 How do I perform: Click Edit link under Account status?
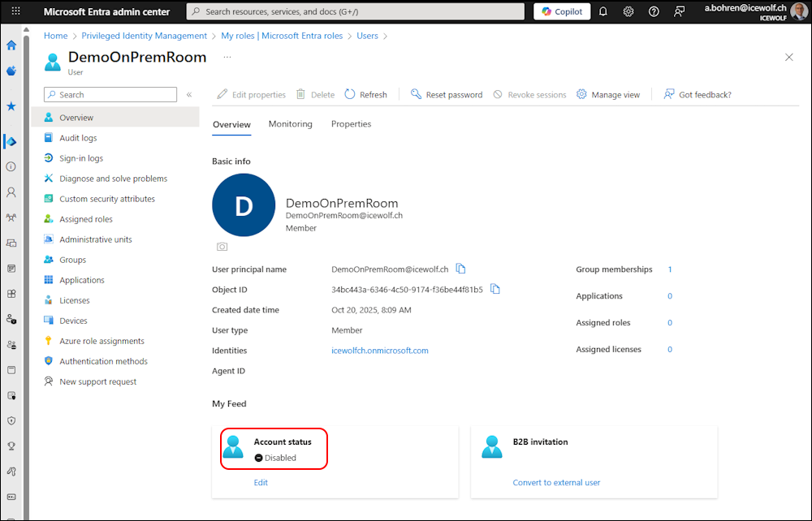261,482
